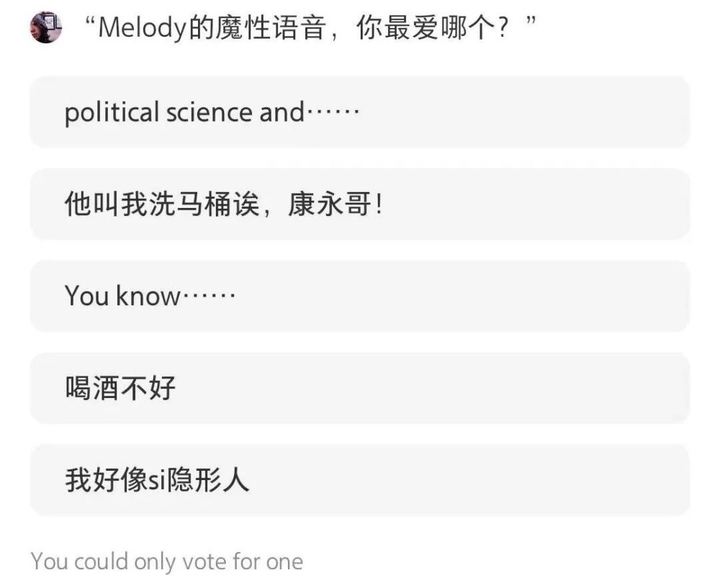Viewport: 720px width, 588px height.
Task: Click "魔性语音" in the poll question
Action: click(x=271, y=27)
